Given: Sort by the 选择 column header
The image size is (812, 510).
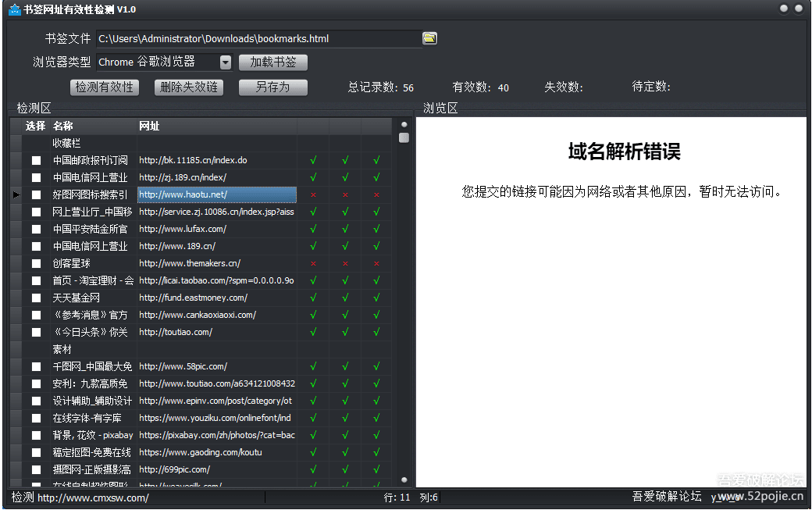Looking at the screenshot, I should [35, 126].
